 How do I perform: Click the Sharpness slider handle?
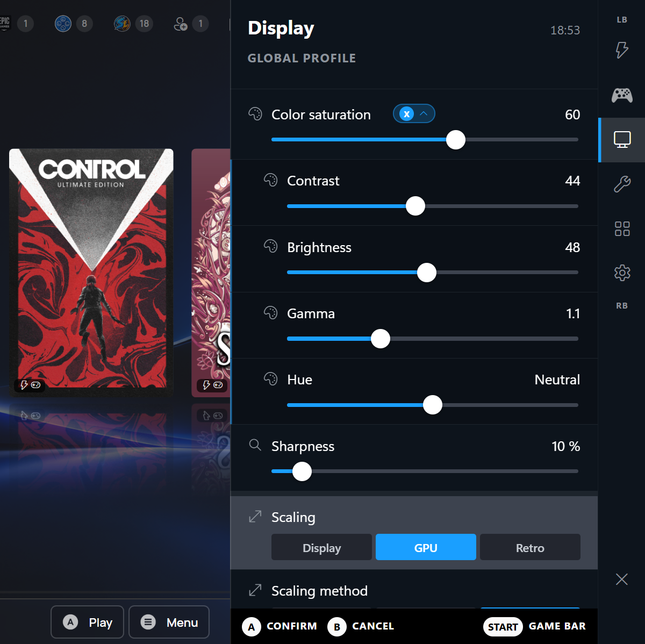tap(302, 471)
